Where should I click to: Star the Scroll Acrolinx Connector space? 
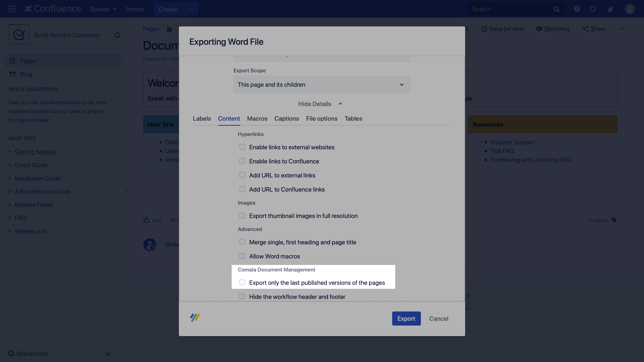117,35
